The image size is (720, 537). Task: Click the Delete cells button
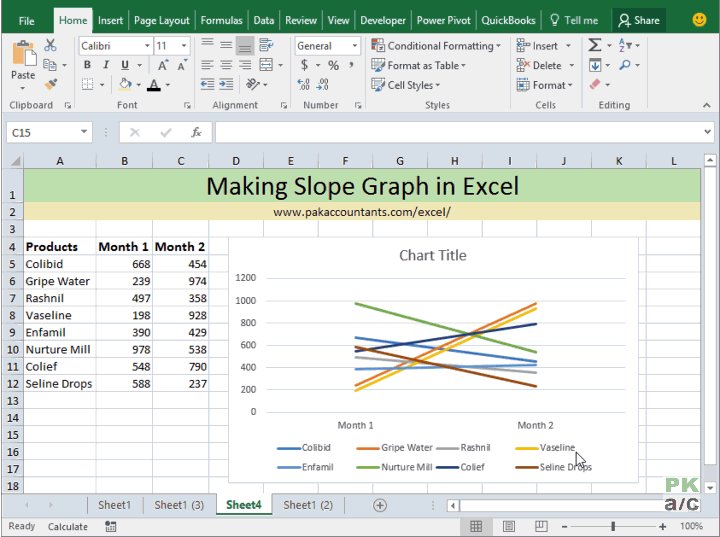click(540, 65)
